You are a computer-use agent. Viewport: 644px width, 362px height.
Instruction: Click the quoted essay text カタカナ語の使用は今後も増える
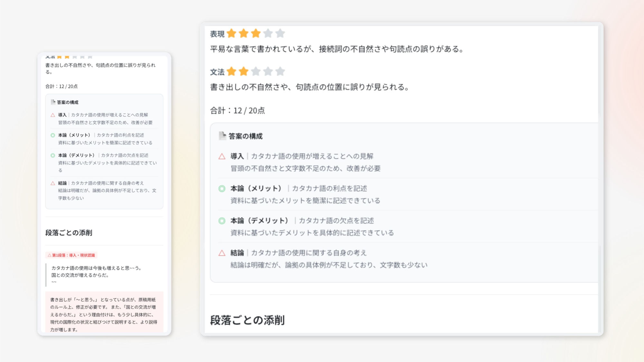(x=96, y=268)
